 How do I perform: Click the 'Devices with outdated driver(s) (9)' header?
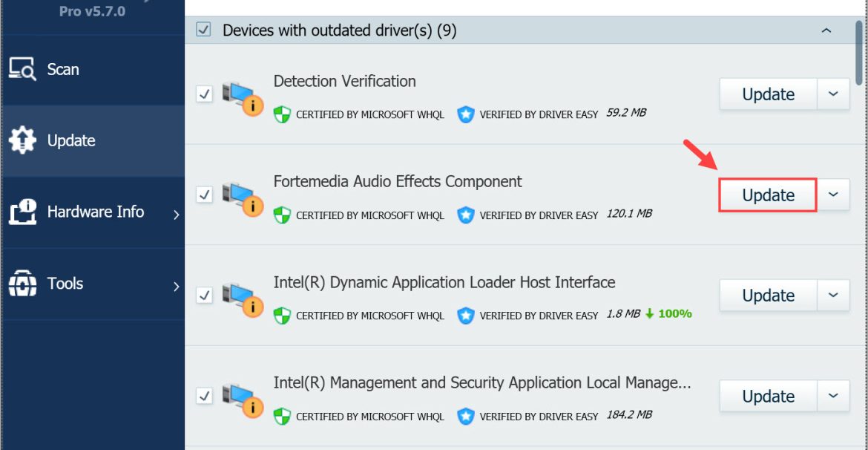point(339,30)
